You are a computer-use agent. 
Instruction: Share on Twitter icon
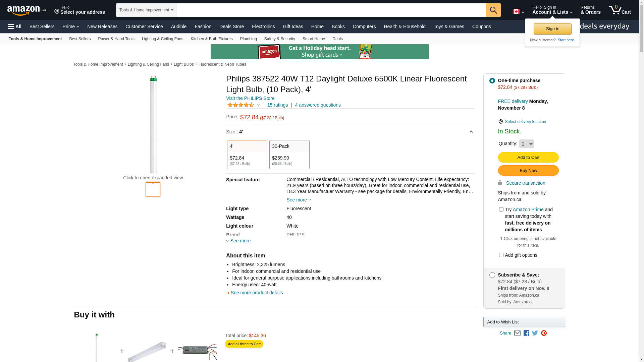coord(535,333)
